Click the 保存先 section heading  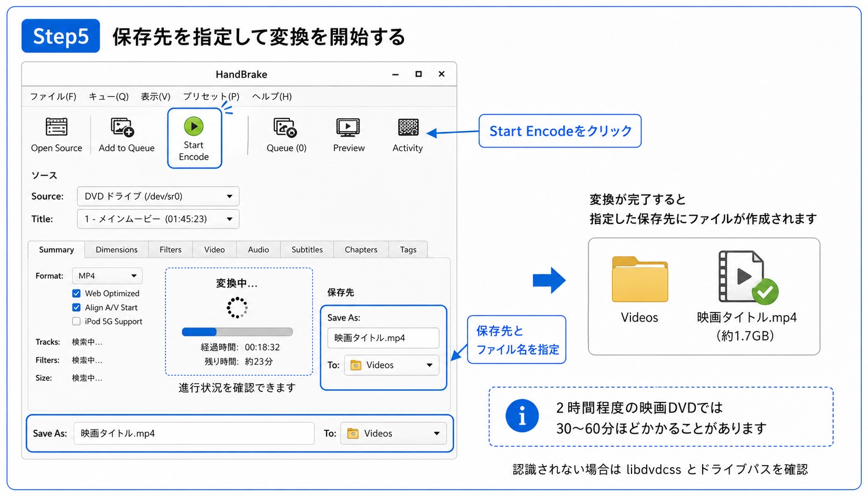click(341, 292)
